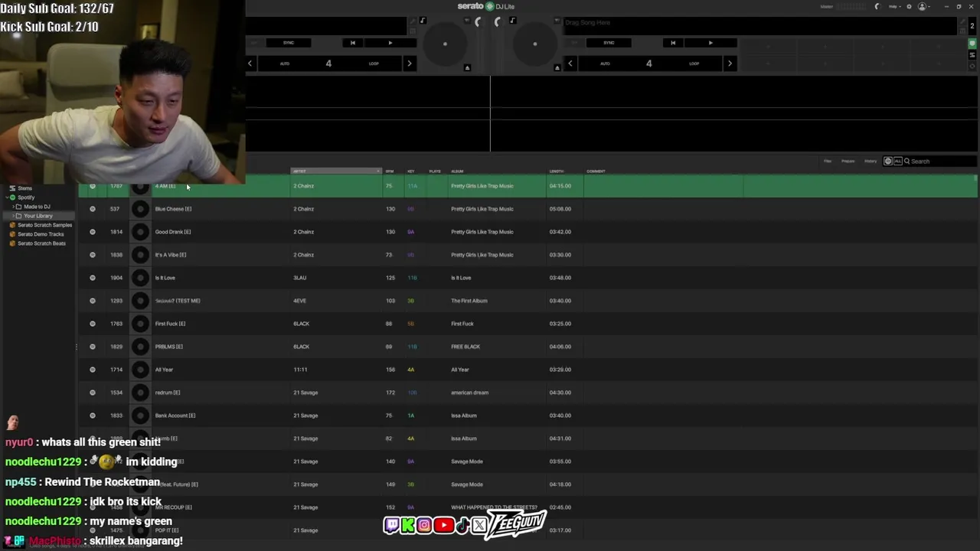Increase left deck loop size arrow
Viewport: 980px width, 551px height.
[x=409, y=64]
